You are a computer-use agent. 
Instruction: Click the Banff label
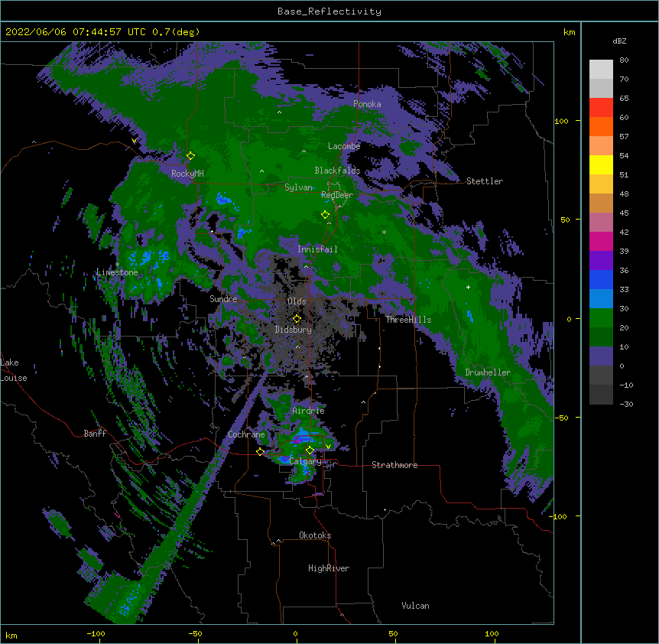(95, 434)
